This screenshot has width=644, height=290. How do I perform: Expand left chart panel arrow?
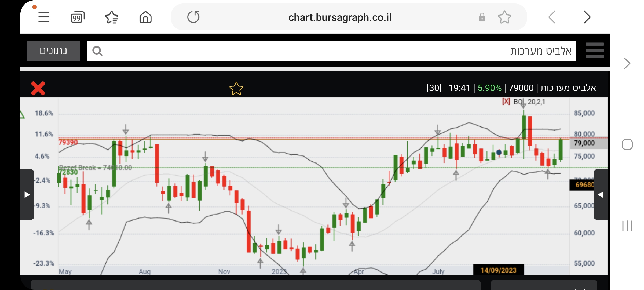click(27, 194)
